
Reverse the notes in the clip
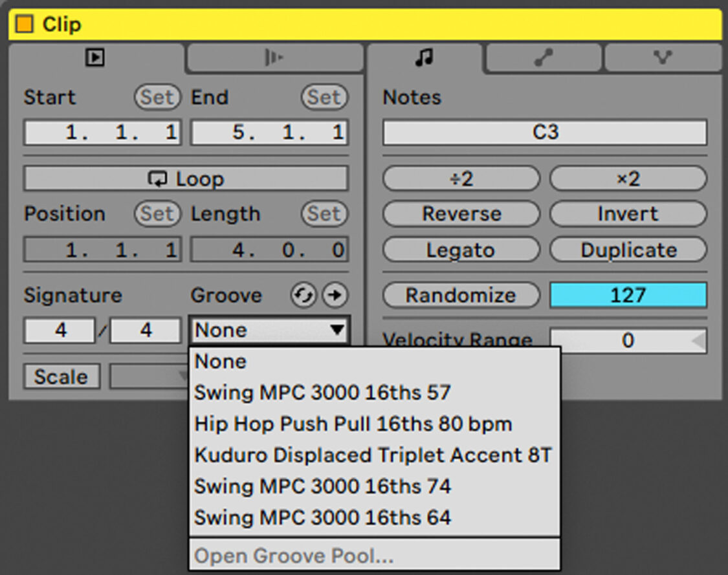[461, 213]
